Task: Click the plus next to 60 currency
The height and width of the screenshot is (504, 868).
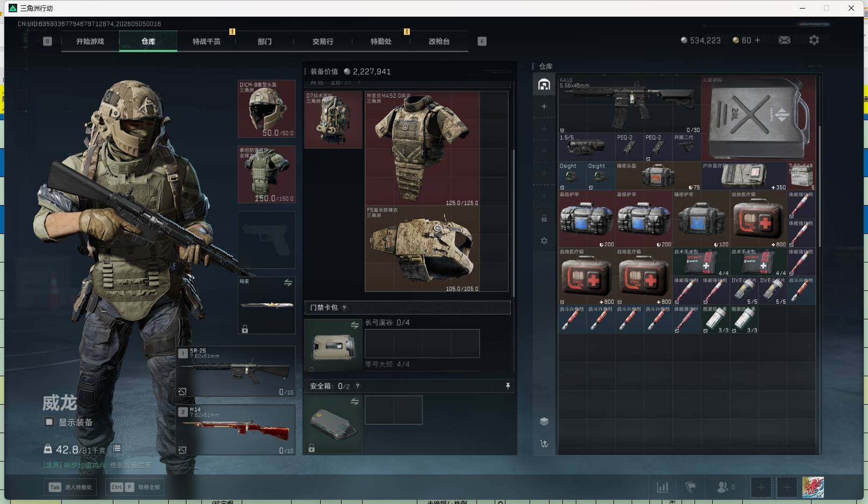Action: click(x=757, y=40)
